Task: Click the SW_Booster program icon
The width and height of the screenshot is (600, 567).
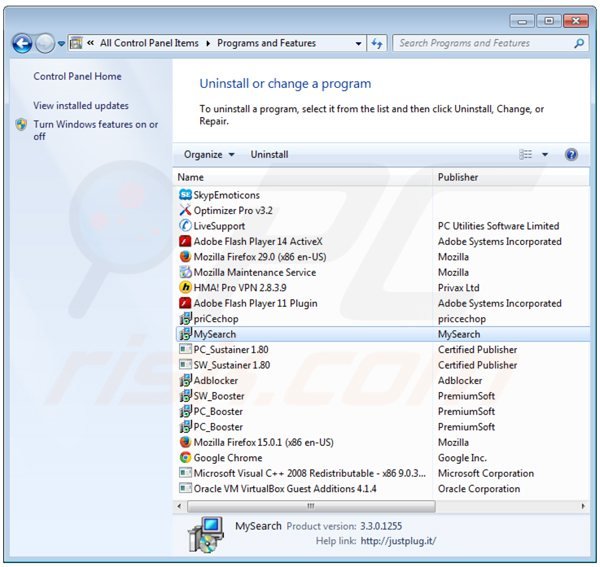Action: (185, 396)
